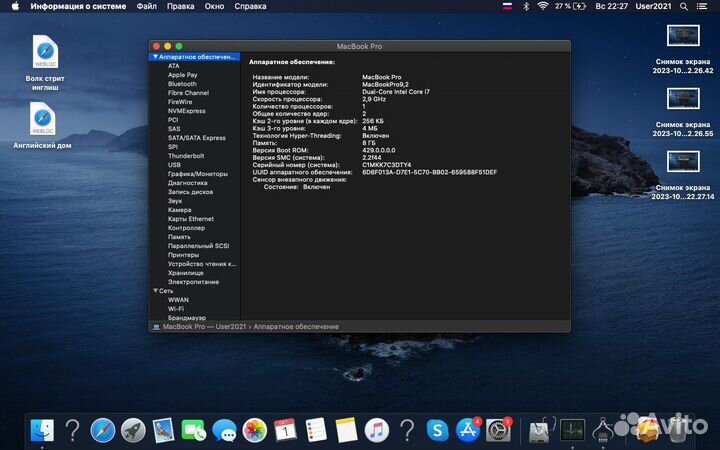Select the Английский дом webloc file

pyautogui.click(x=42, y=125)
